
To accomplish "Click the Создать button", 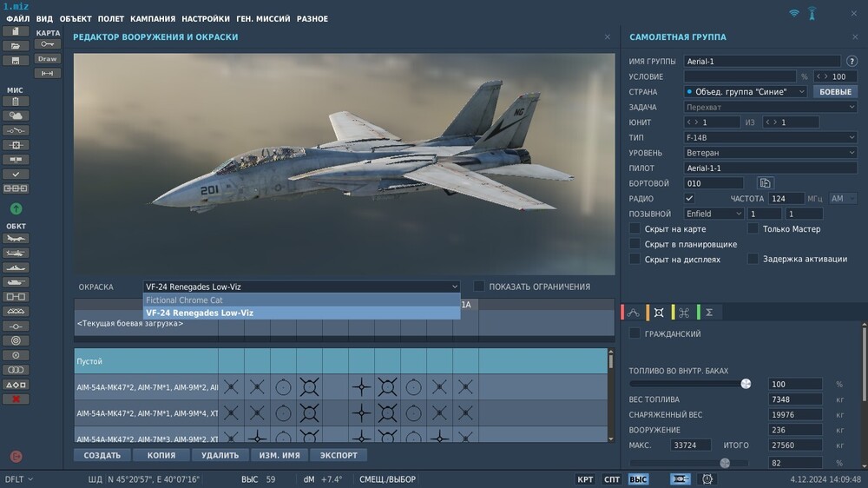I will (102, 455).
